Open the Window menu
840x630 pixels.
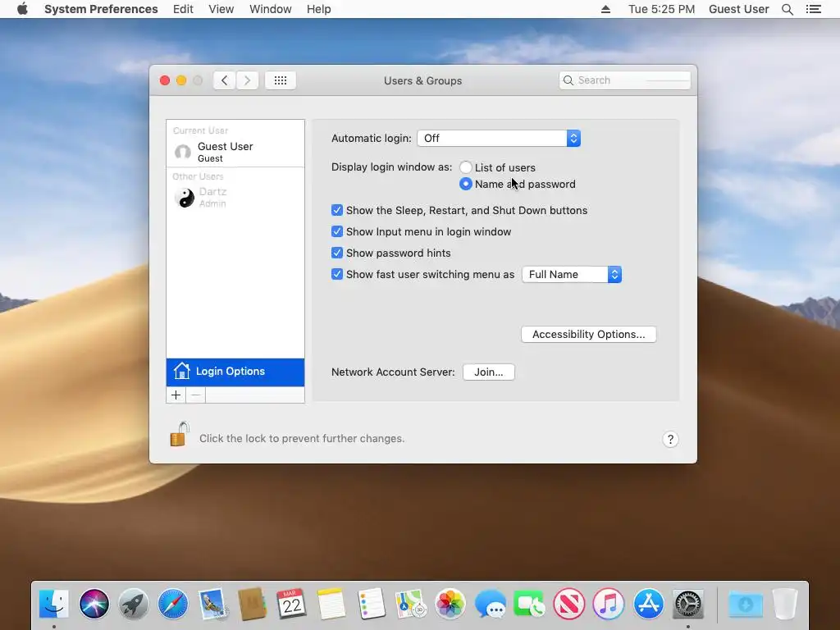(271, 9)
